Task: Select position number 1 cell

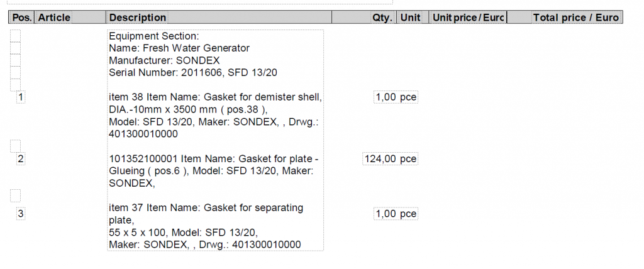Action: [x=21, y=97]
